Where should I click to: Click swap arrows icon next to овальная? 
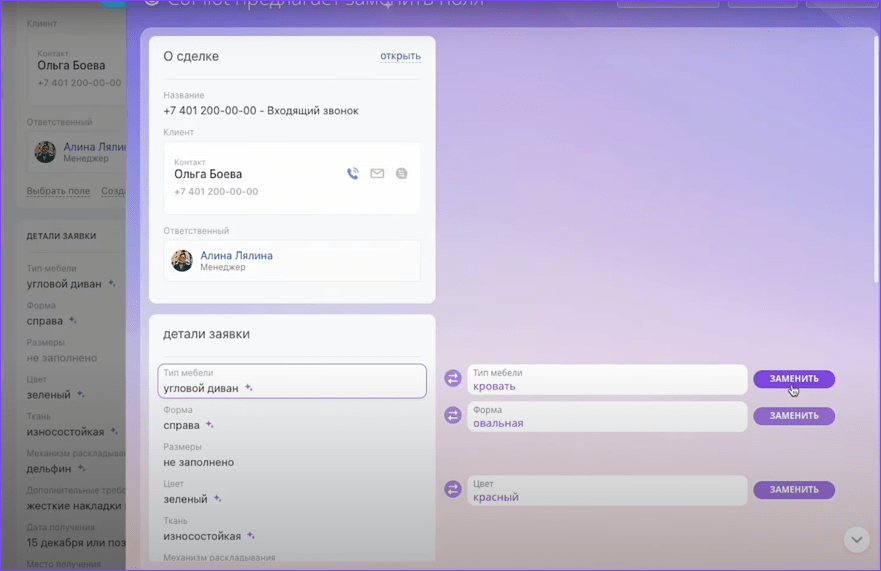point(453,416)
